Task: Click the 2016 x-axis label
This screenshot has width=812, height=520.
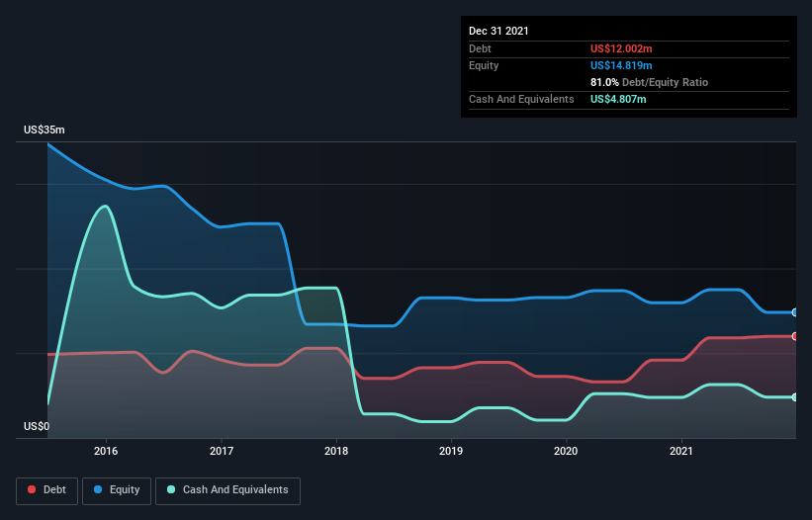Action: pos(106,451)
